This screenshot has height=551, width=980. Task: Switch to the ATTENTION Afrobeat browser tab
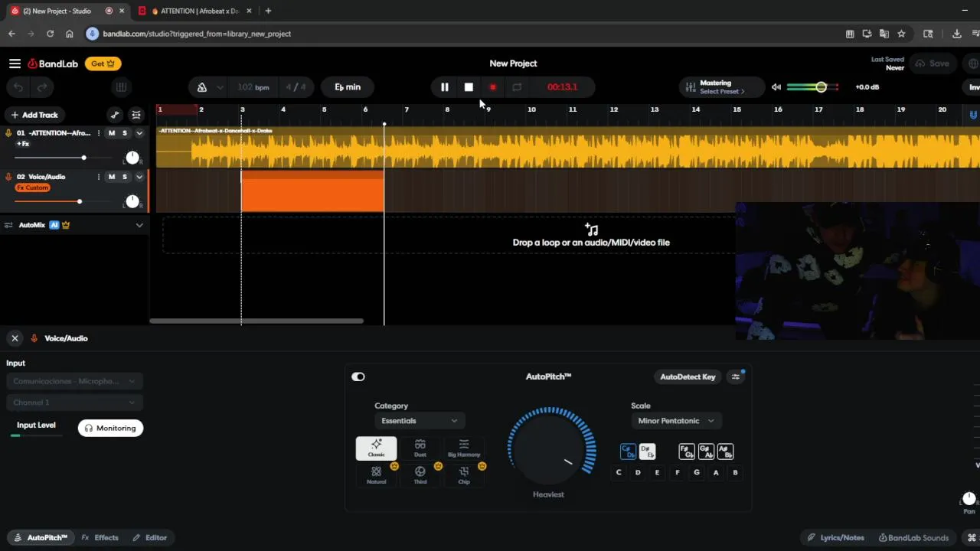[196, 11]
